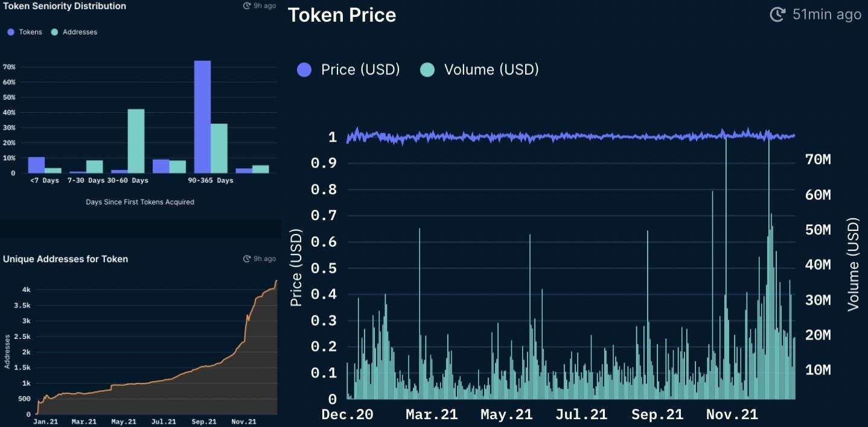Click "Days Since First Tokens Acquired" axis title
This screenshot has height=427, width=868.
[140, 202]
